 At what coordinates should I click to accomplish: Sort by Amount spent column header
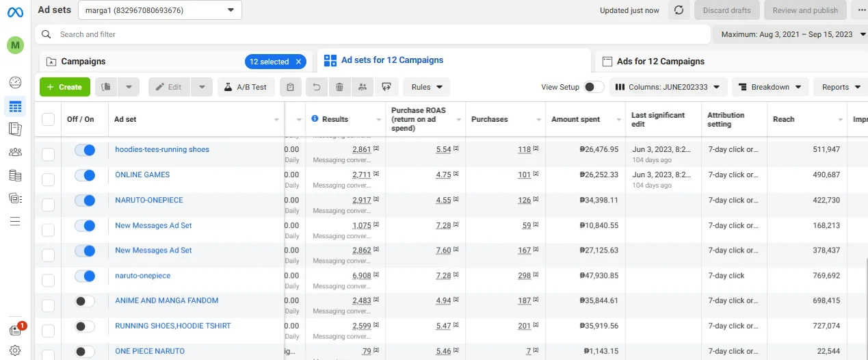click(576, 119)
